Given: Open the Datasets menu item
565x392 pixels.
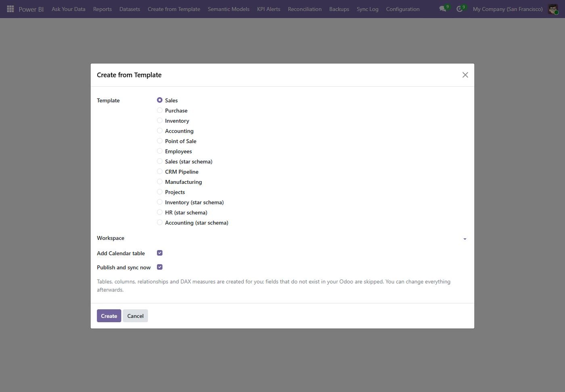Looking at the screenshot, I should pos(130,9).
